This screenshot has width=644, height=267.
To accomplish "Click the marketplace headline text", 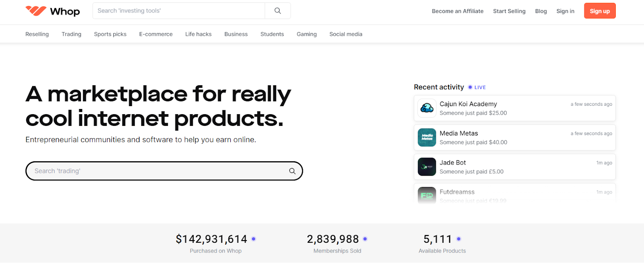I will pos(158,106).
